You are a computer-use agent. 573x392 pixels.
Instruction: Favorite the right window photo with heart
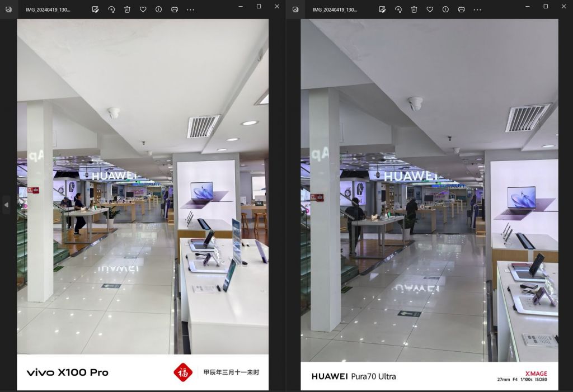click(430, 10)
